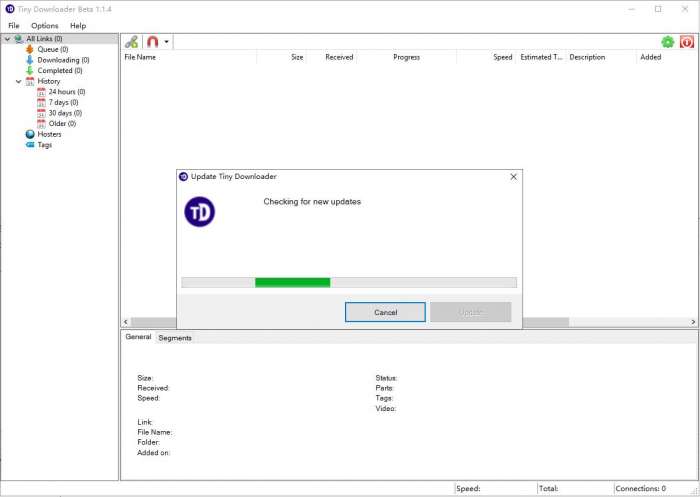The image size is (700, 497).
Task: Sort by Received column header
Action: pos(332,57)
